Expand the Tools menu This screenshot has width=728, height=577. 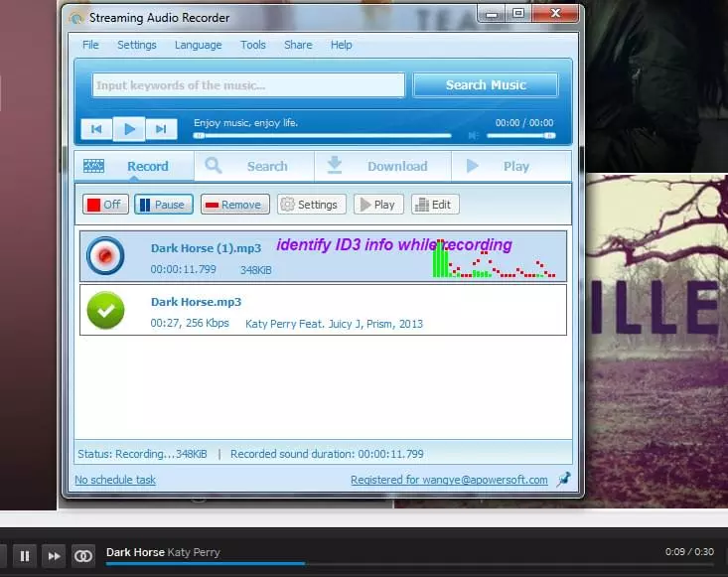[253, 45]
